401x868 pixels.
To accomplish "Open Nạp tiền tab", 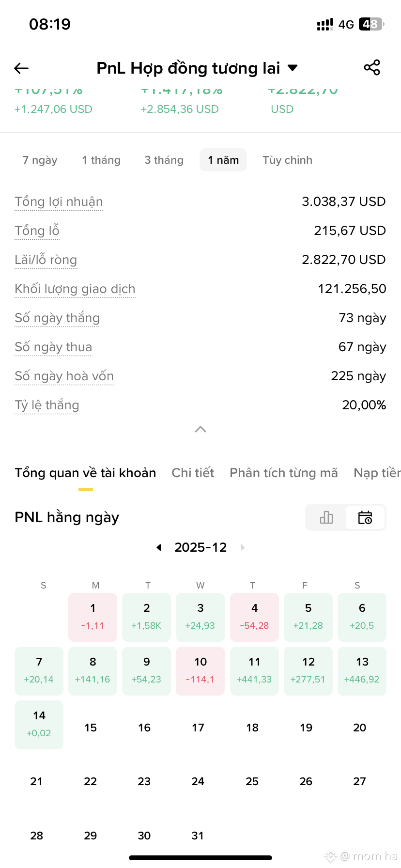I will [377, 473].
